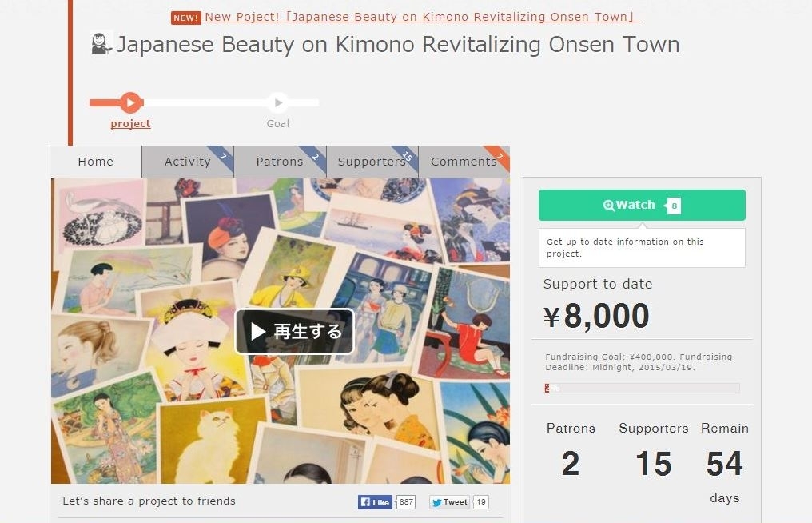Click the fundraising progress bar

coord(642,388)
